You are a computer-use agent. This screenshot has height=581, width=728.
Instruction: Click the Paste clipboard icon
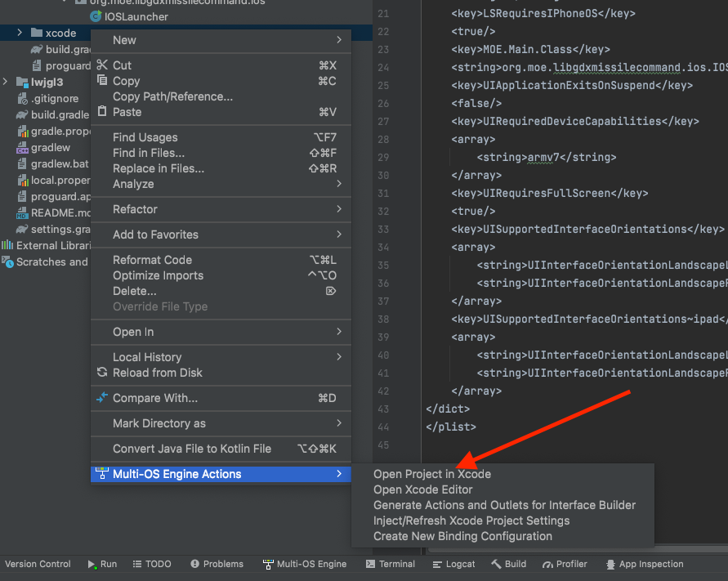tap(102, 111)
